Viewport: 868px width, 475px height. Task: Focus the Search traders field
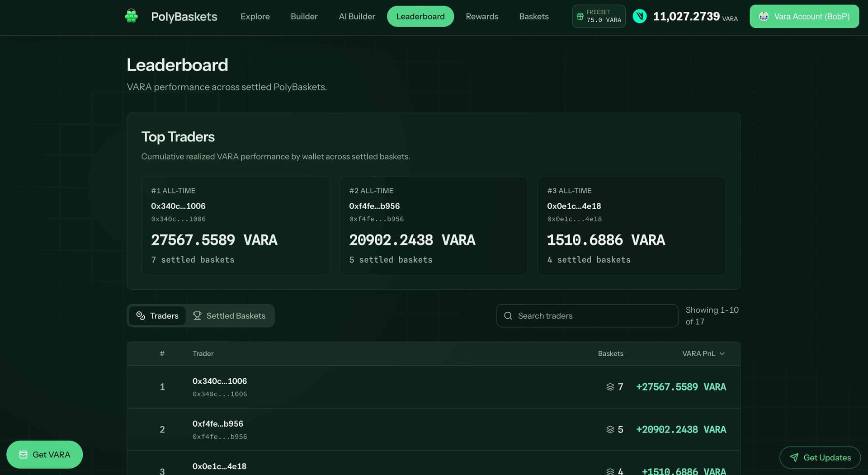click(x=587, y=315)
